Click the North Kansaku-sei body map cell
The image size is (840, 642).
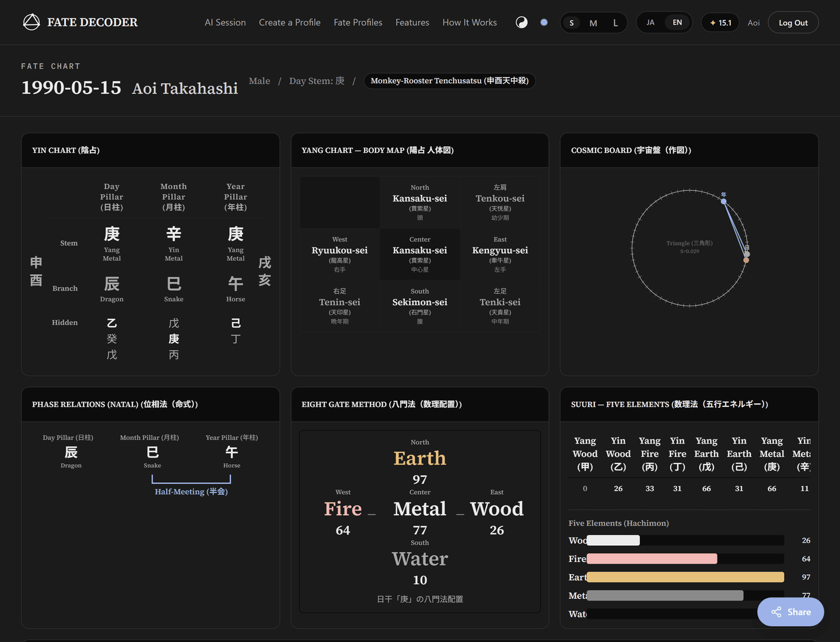pyautogui.click(x=420, y=203)
